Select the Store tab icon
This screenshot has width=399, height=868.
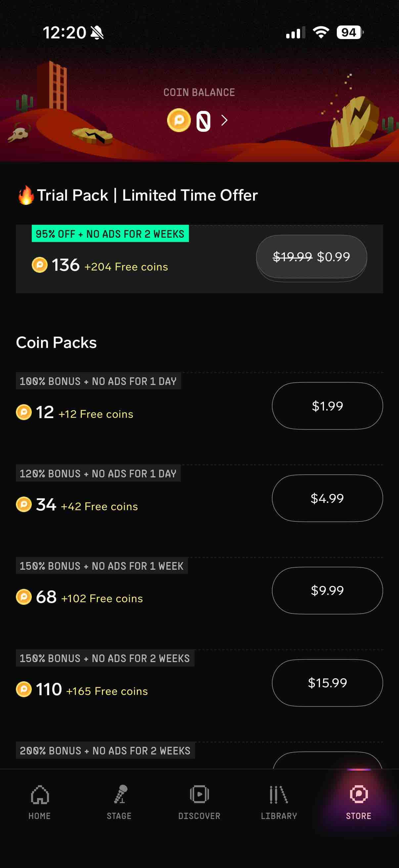tap(359, 794)
